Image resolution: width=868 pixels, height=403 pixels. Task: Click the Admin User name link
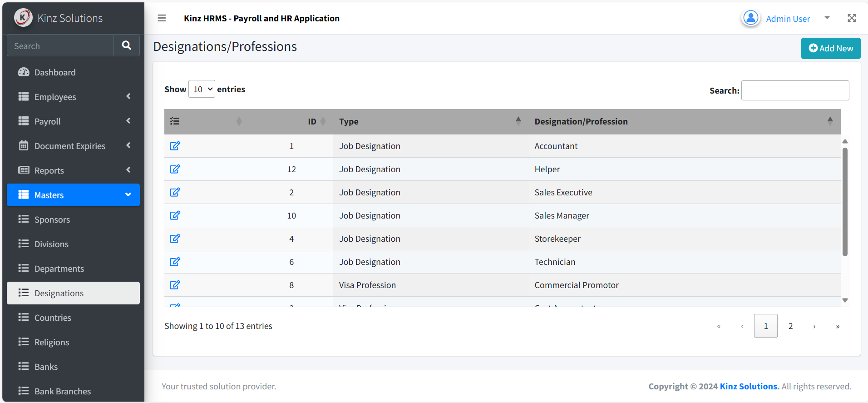point(788,19)
